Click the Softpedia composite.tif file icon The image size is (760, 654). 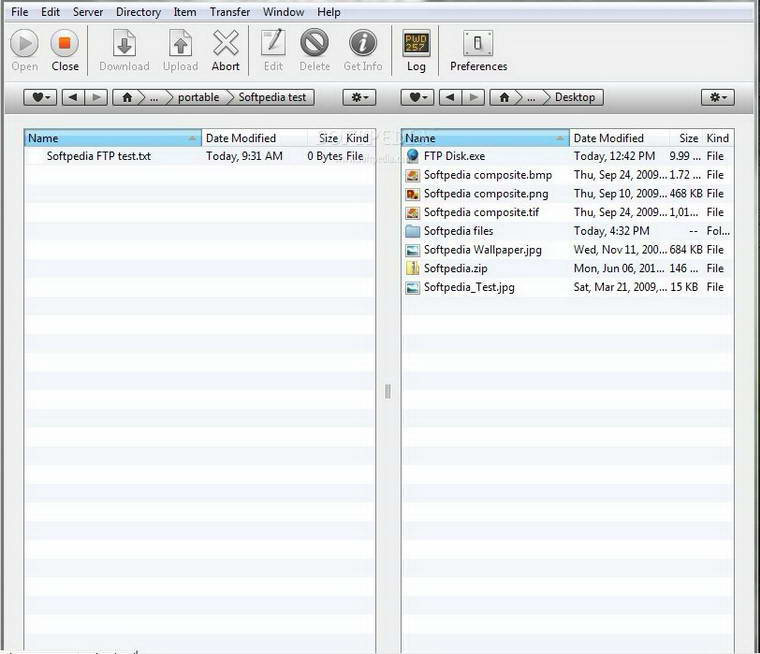pos(412,212)
